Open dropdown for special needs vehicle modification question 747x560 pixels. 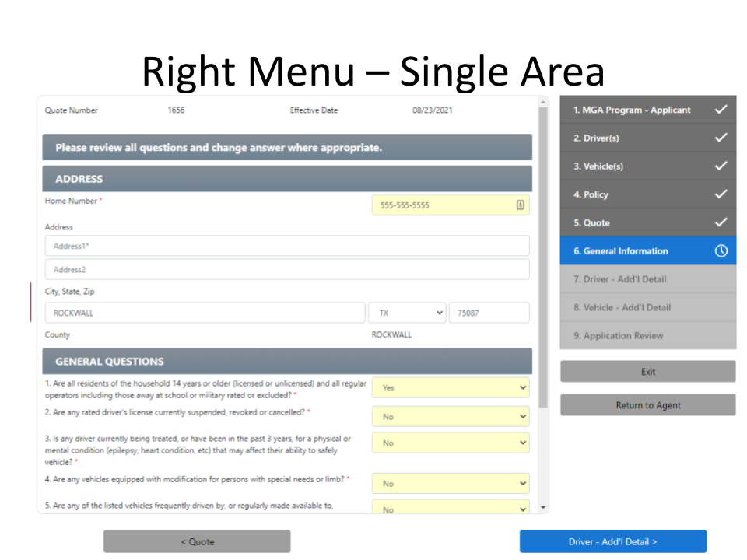click(x=451, y=483)
